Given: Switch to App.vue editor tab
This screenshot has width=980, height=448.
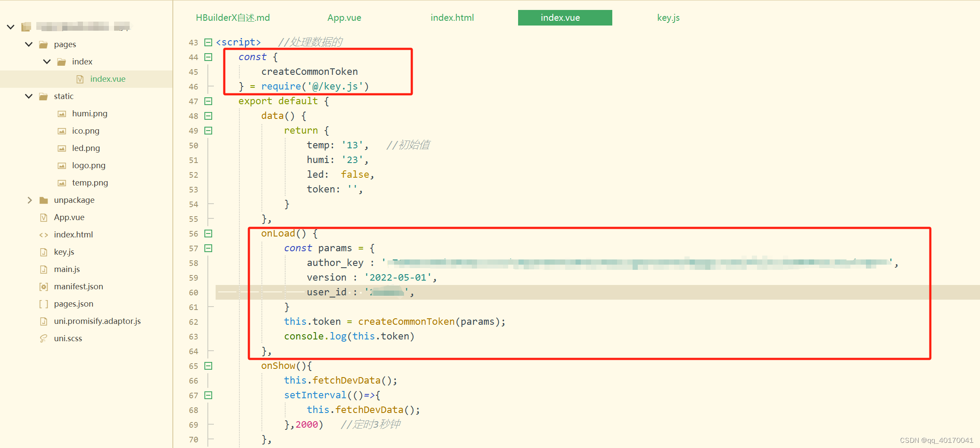Looking at the screenshot, I should point(344,18).
